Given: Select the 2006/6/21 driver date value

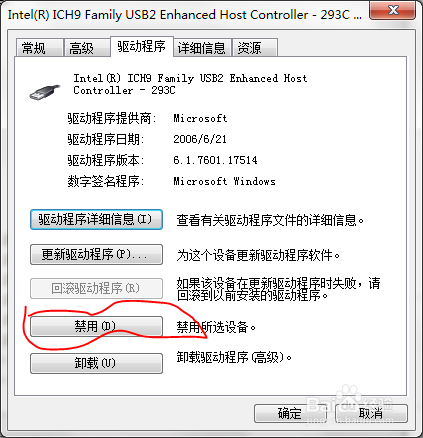Looking at the screenshot, I should click(200, 139).
